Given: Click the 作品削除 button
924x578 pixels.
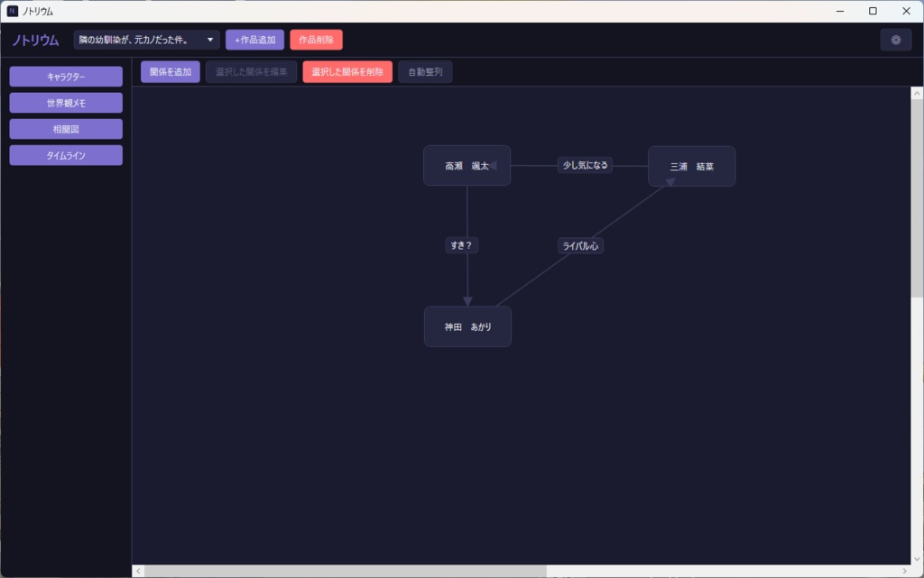Looking at the screenshot, I should click(x=316, y=40).
